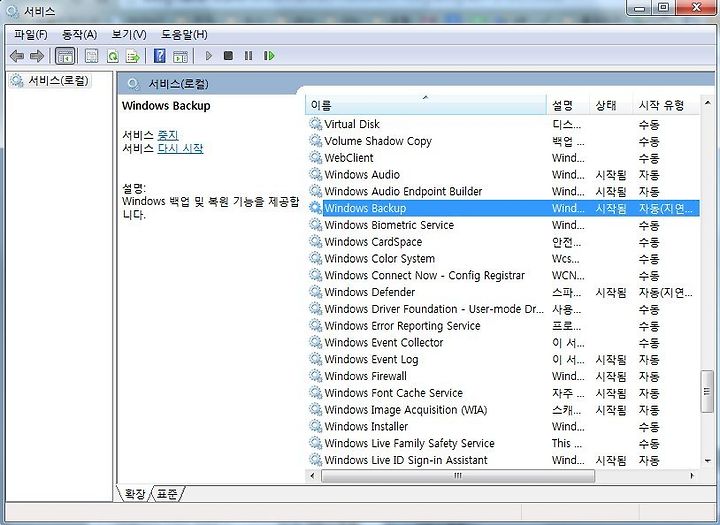Viewport: 720px width, 525px height.
Task: Toggle the console tree show/hide icon
Action: 65,56
